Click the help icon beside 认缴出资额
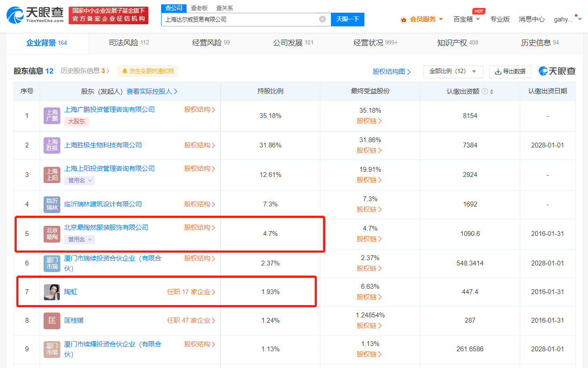The height and width of the screenshot is (368, 588). click(485, 92)
